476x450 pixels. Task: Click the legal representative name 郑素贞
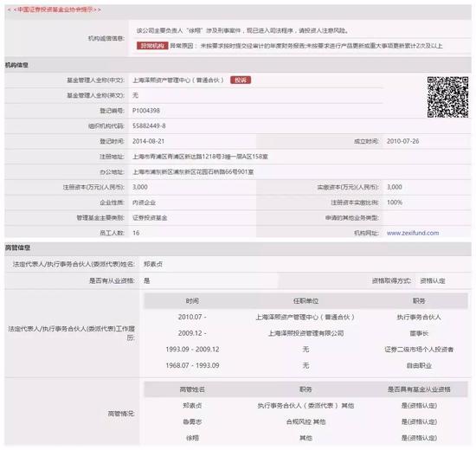[153, 264]
